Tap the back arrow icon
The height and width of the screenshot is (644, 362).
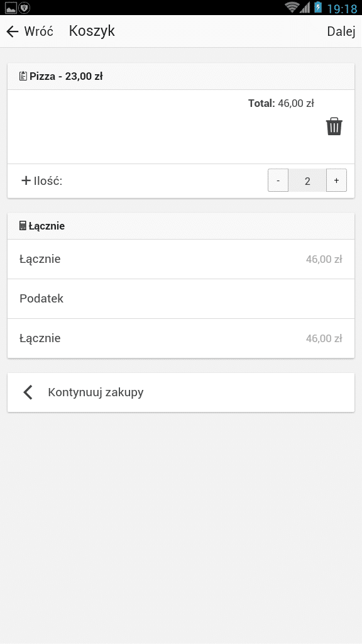[13, 31]
